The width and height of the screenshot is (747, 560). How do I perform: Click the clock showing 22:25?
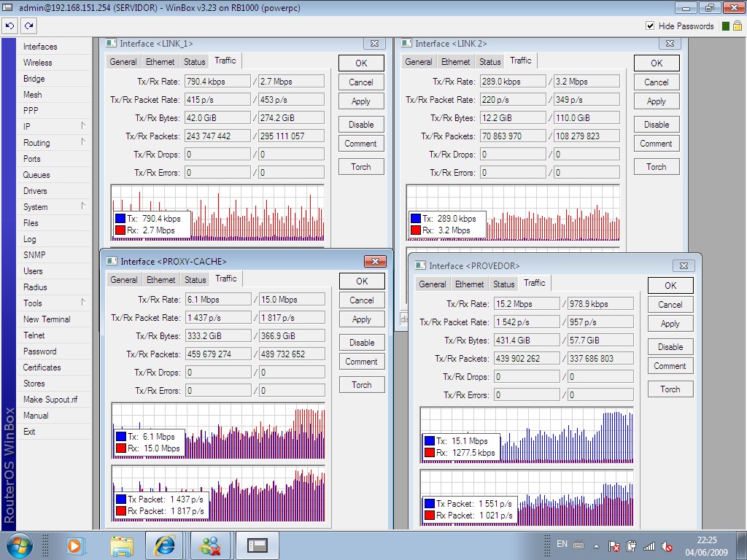click(x=707, y=540)
